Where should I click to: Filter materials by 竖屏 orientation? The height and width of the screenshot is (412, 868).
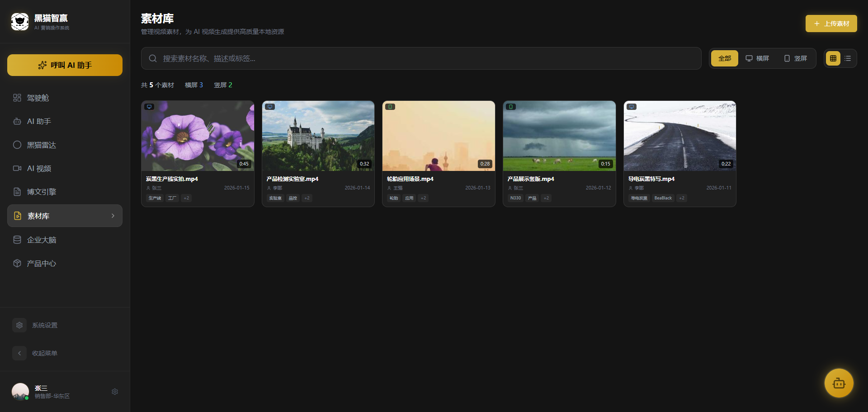796,58
